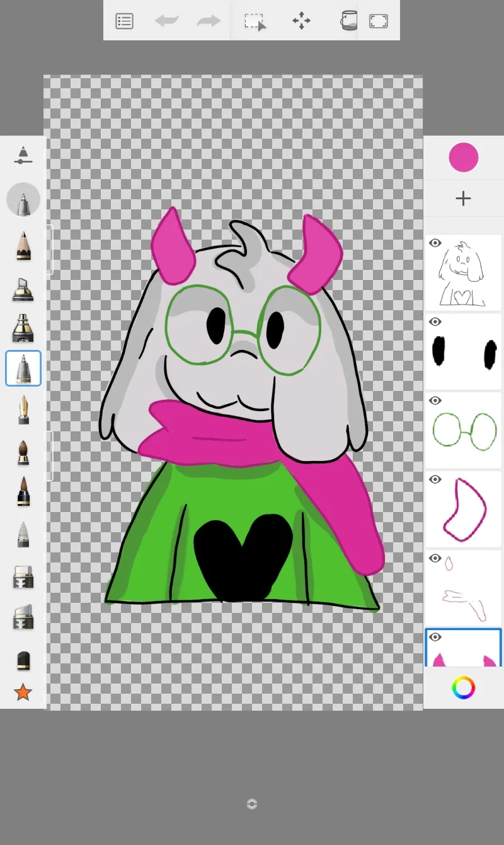Select the black eyes layer thumbnail
Viewport: 504px width, 845px height.
click(464, 352)
